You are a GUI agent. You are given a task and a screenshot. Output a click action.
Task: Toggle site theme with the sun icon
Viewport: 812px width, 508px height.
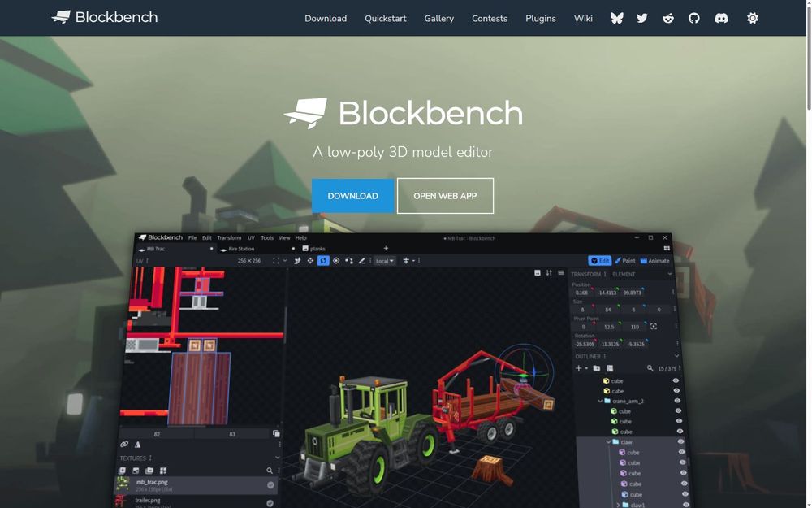[753, 18]
